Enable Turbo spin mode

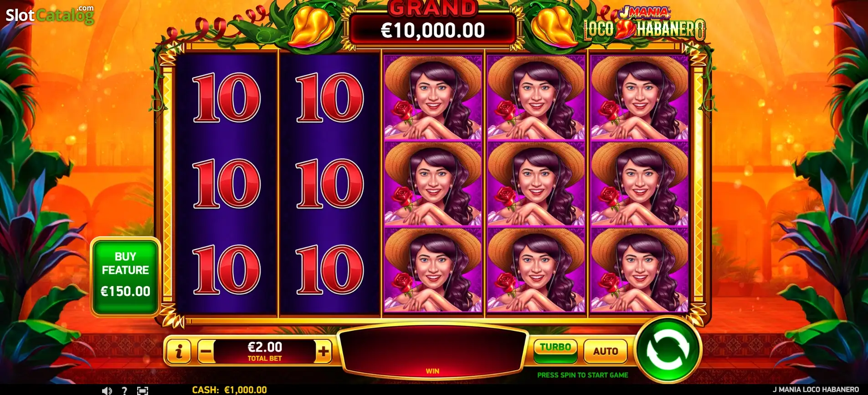click(555, 351)
